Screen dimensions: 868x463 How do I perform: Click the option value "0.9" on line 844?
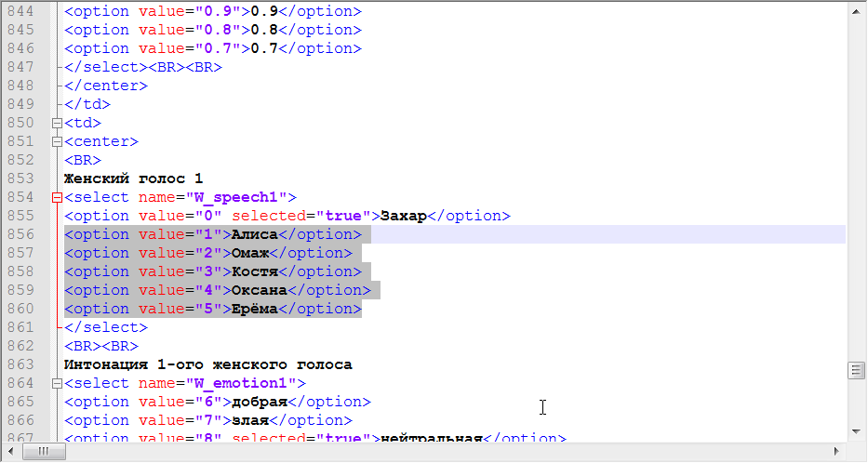(218, 11)
